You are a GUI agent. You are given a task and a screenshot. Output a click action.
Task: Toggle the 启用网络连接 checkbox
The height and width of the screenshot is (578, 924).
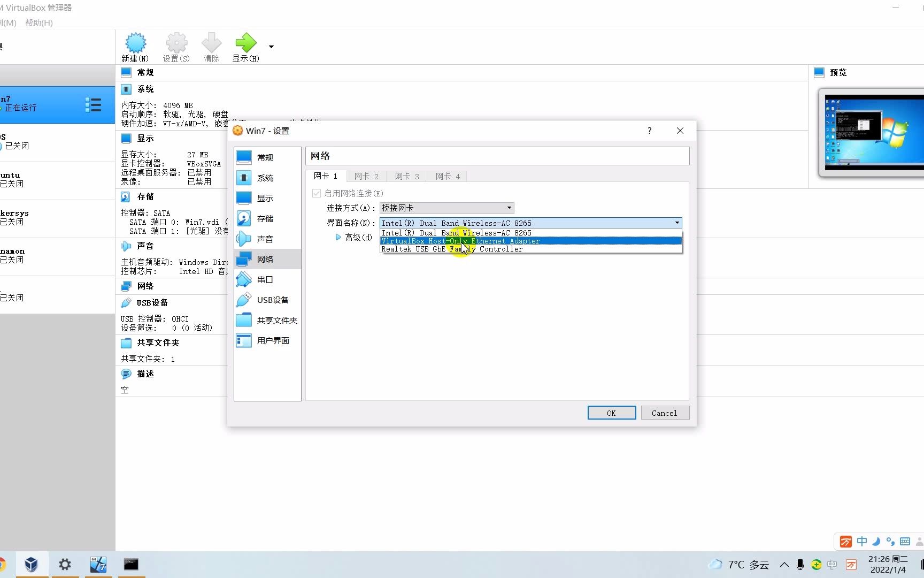[x=315, y=193]
